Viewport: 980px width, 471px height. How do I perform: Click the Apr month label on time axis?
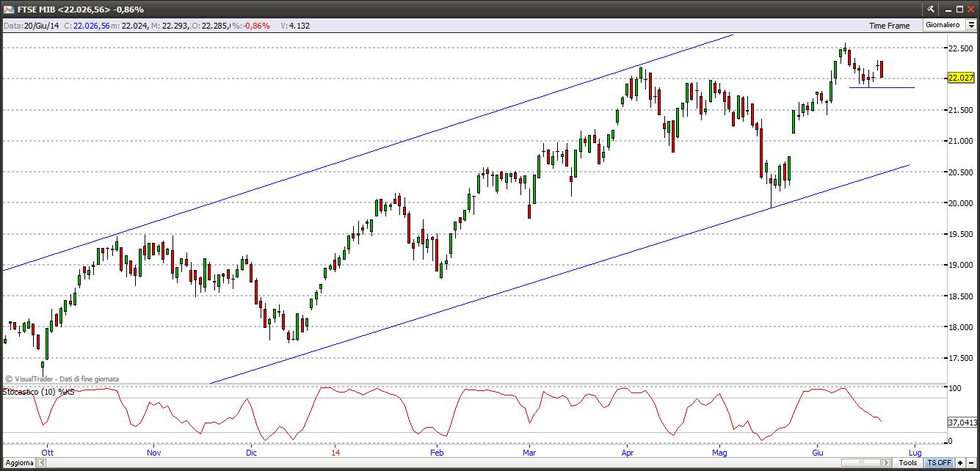pyautogui.click(x=628, y=453)
